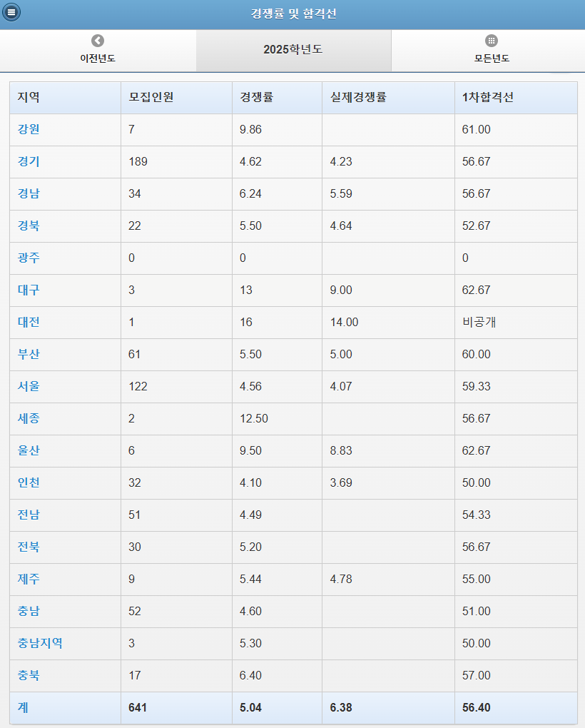Click the 실제경쟁률 column header
The width and height of the screenshot is (585, 728).
358,98
